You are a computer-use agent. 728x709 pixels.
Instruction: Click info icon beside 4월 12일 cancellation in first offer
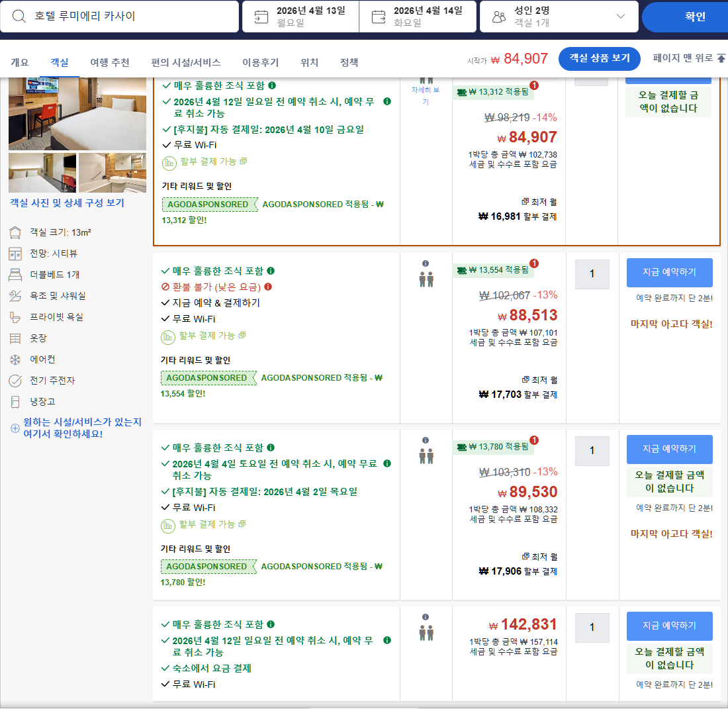[x=387, y=101]
